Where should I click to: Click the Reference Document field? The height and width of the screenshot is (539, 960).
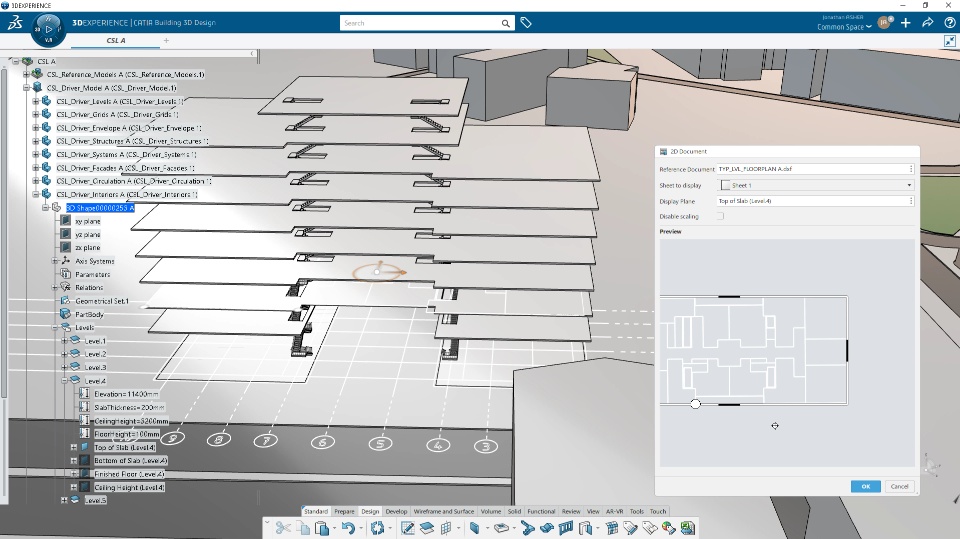pos(816,169)
